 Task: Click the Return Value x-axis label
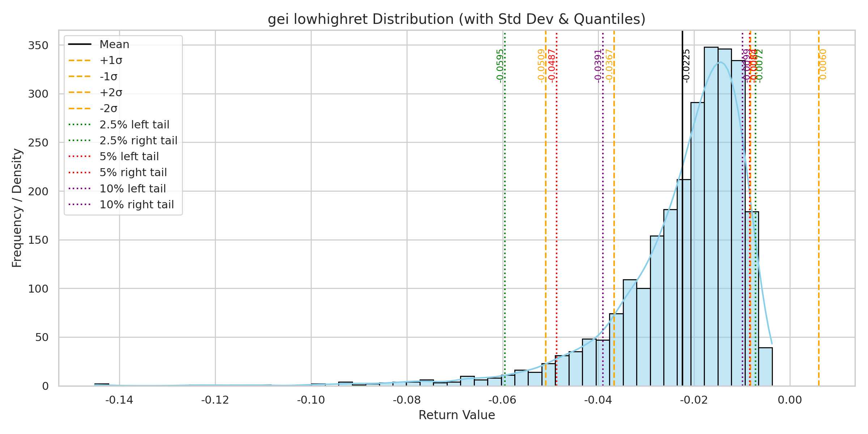(x=456, y=415)
